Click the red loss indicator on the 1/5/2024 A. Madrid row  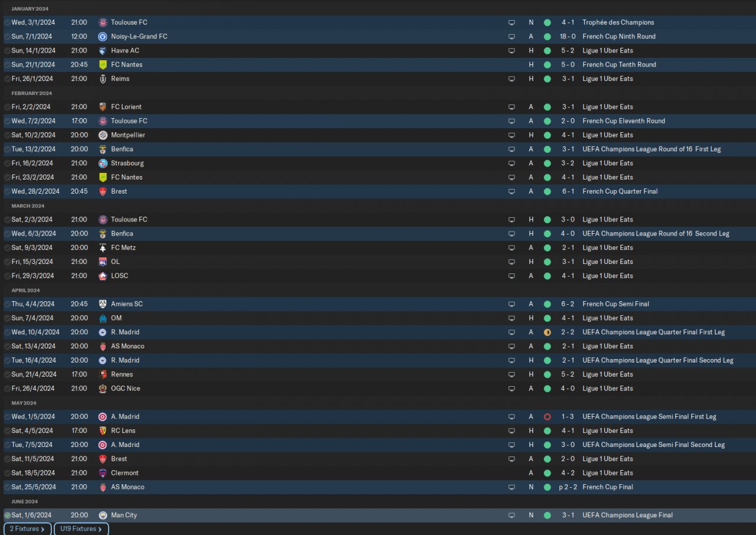coord(547,417)
